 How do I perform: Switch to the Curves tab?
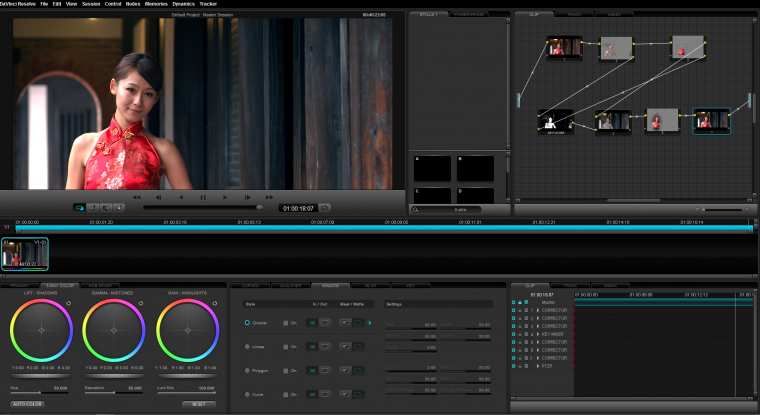click(x=250, y=285)
